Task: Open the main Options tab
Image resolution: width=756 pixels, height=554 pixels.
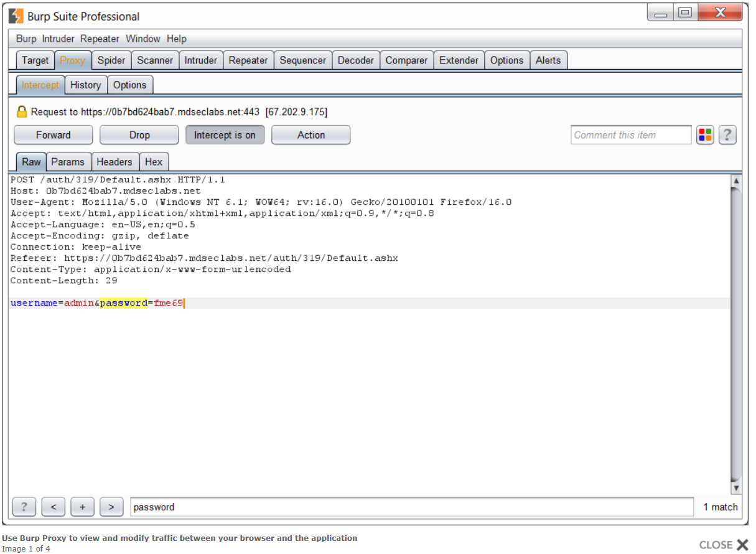Action: click(x=506, y=60)
